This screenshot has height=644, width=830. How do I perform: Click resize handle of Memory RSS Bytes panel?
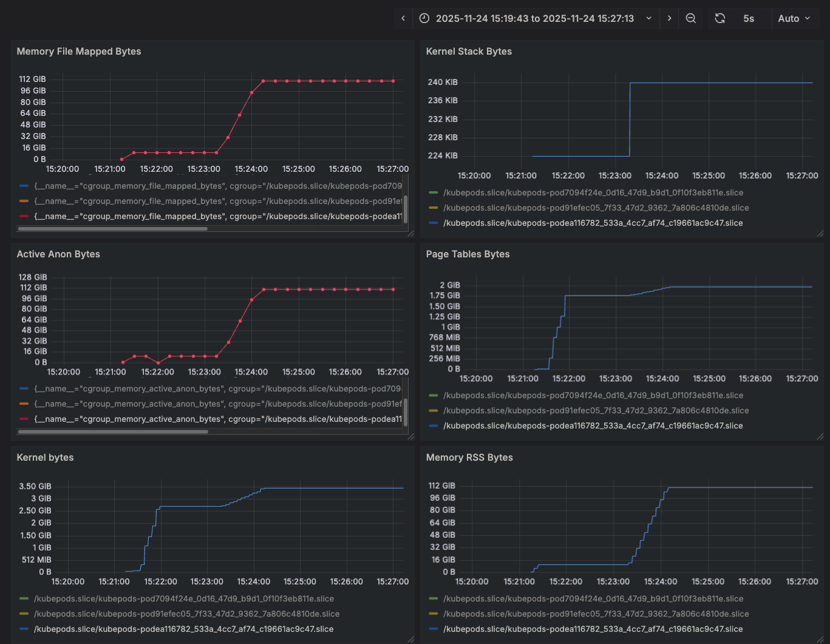[820, 639]
